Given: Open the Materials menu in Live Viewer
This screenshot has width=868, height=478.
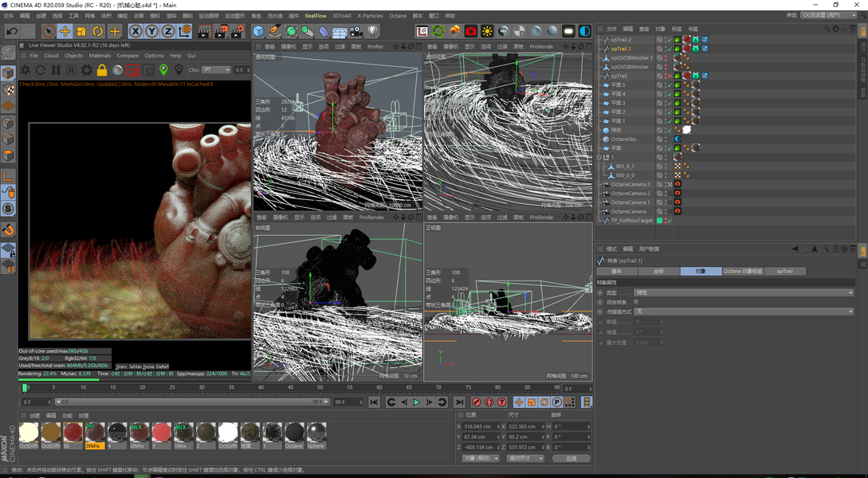Looking at the screenshot, I should tap(100, 56).
